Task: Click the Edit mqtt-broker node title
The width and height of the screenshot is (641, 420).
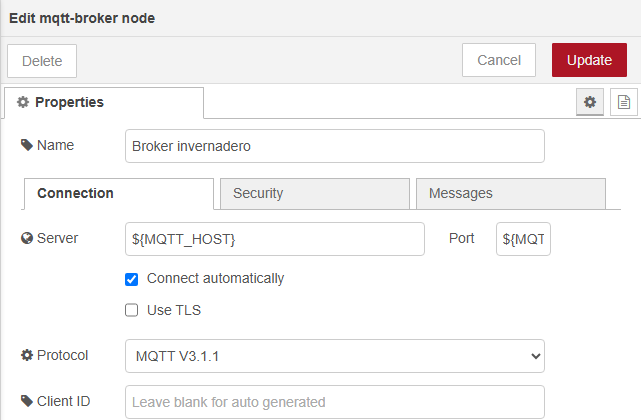Action: coord(82,18)
